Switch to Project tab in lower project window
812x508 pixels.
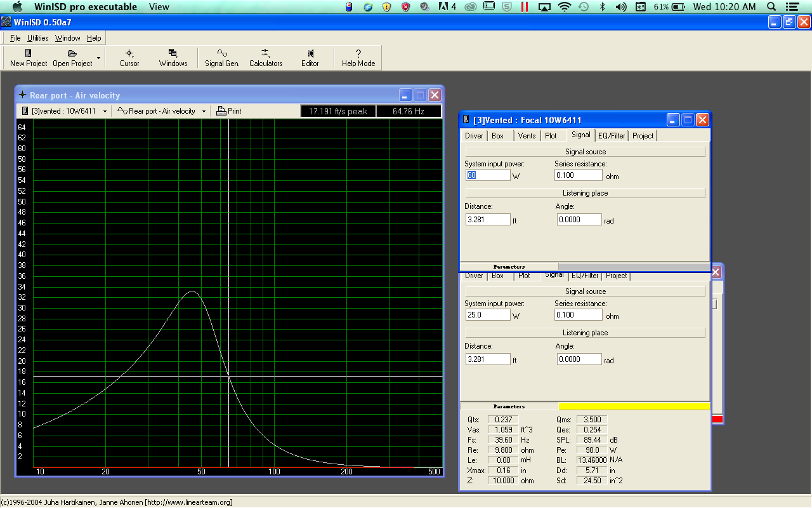[x=616, y=276]
